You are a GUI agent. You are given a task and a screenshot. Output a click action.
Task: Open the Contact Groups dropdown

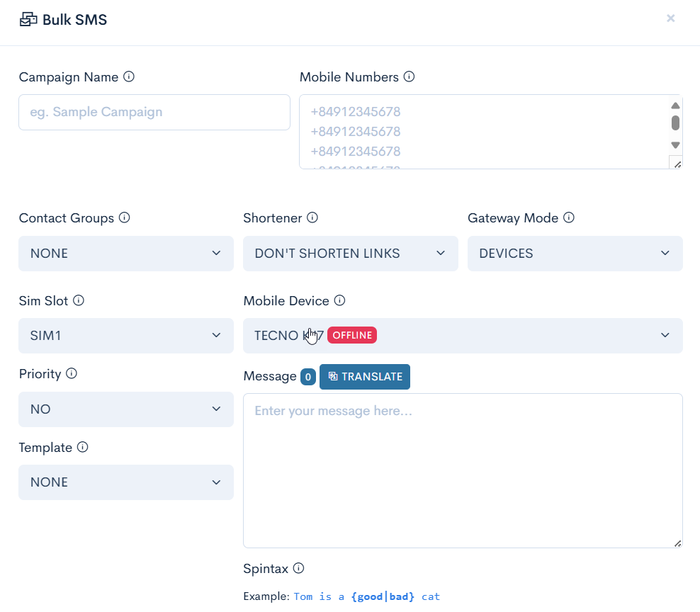point(125,254)
